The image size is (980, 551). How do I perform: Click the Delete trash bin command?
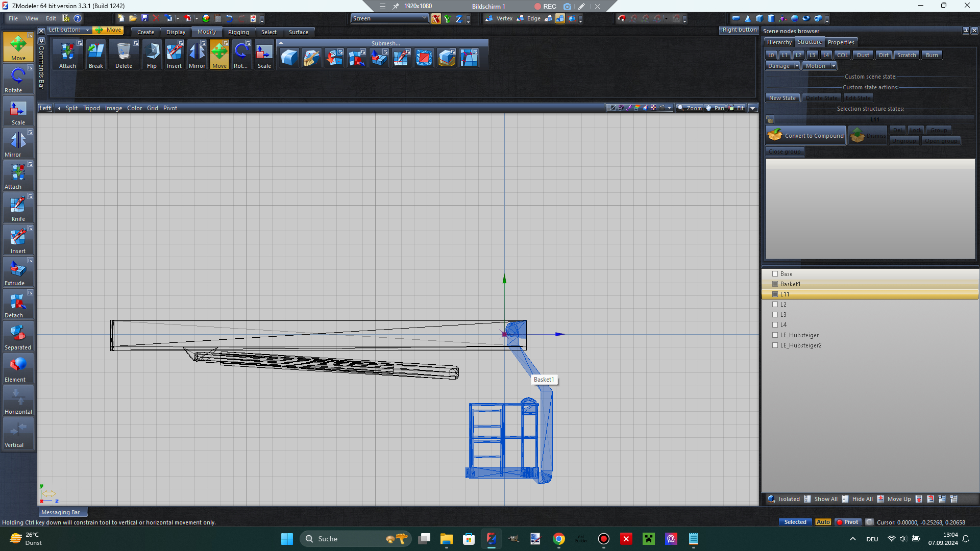click(124, 55)
